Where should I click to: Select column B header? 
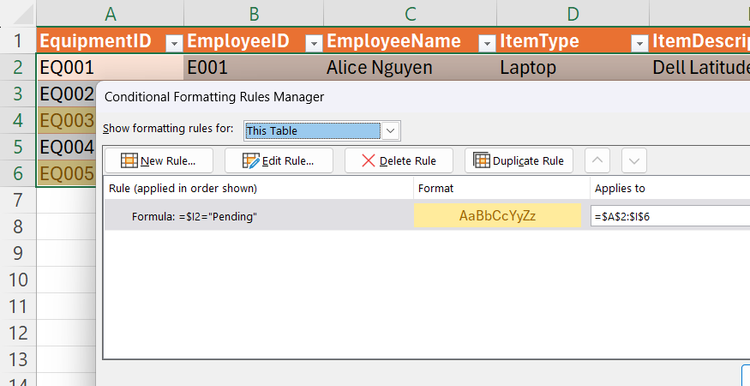click(254, 14)
